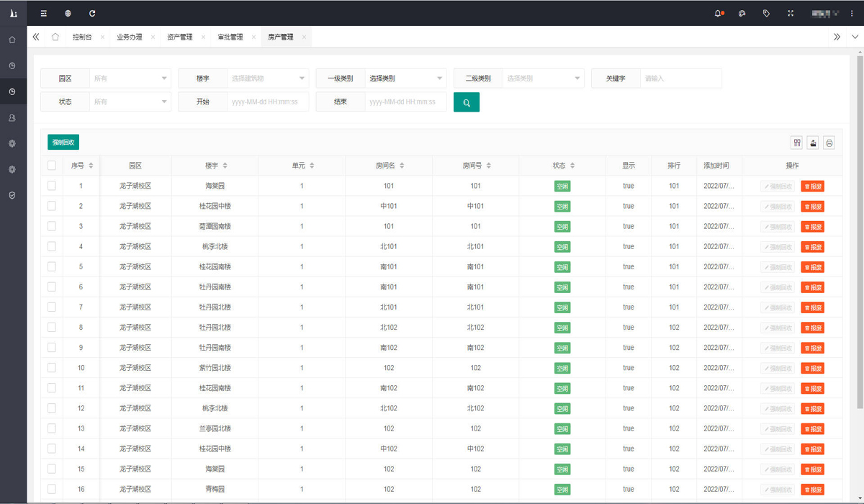Collapse the sidebar with the menu icon

[44, 13]
